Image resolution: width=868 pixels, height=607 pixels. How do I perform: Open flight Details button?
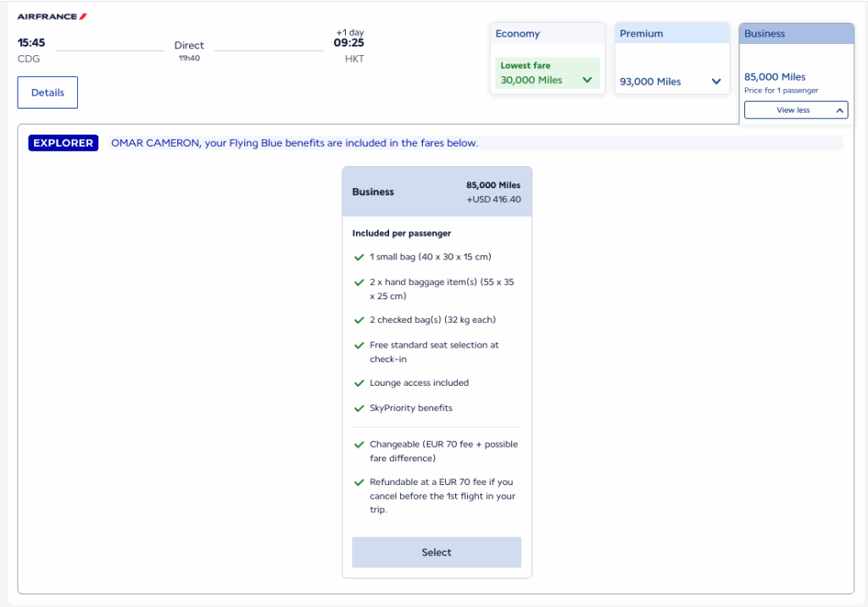click(47, 92)
